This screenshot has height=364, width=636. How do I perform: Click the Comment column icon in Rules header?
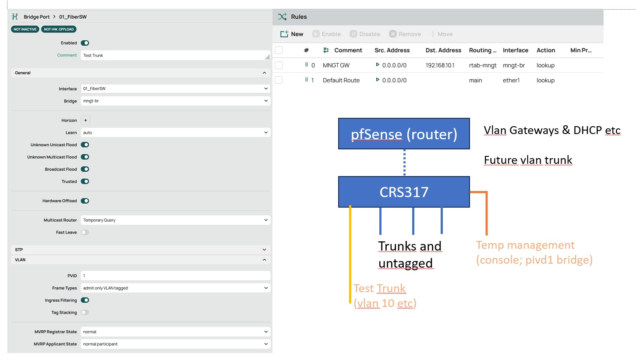coord(326,50)
